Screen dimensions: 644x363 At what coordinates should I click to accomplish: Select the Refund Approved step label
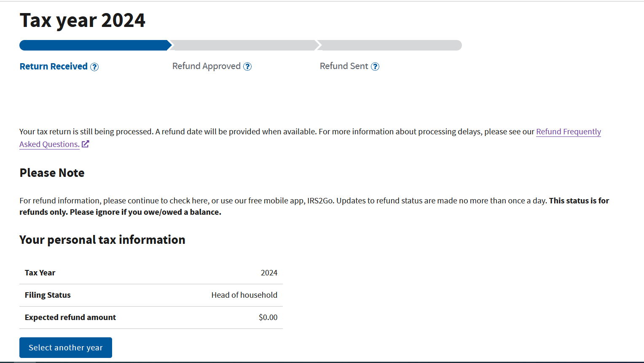click(206, 66)
